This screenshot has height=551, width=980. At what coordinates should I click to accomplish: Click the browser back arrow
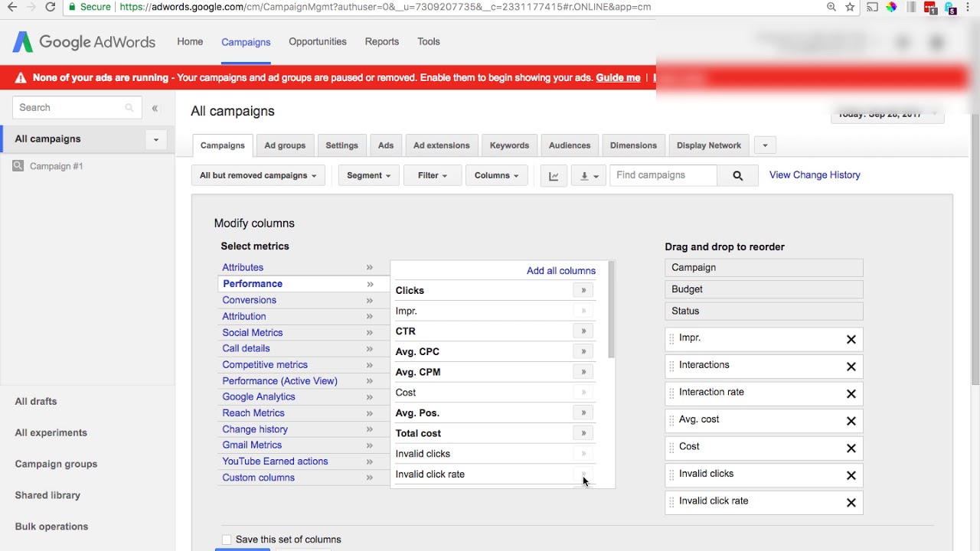coord(11,7)
